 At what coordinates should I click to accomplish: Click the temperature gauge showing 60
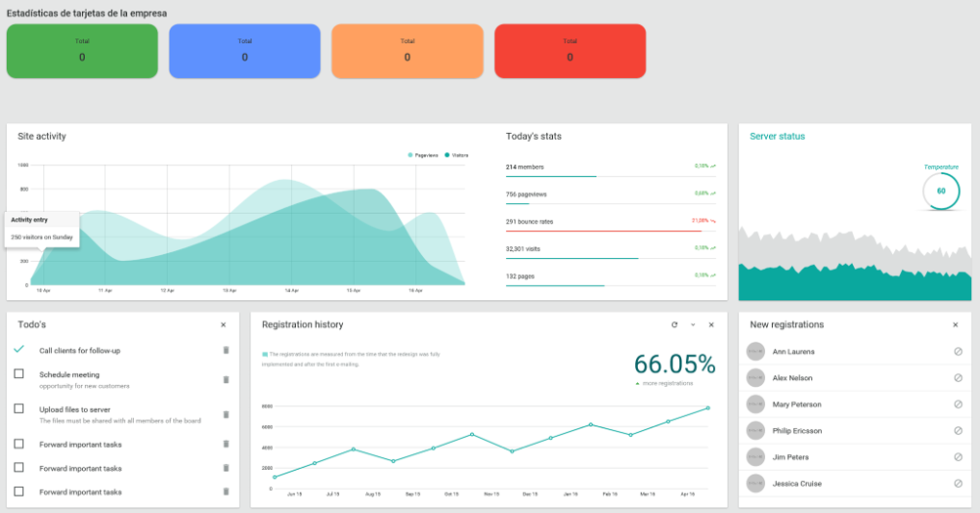(x=941, y=192)
